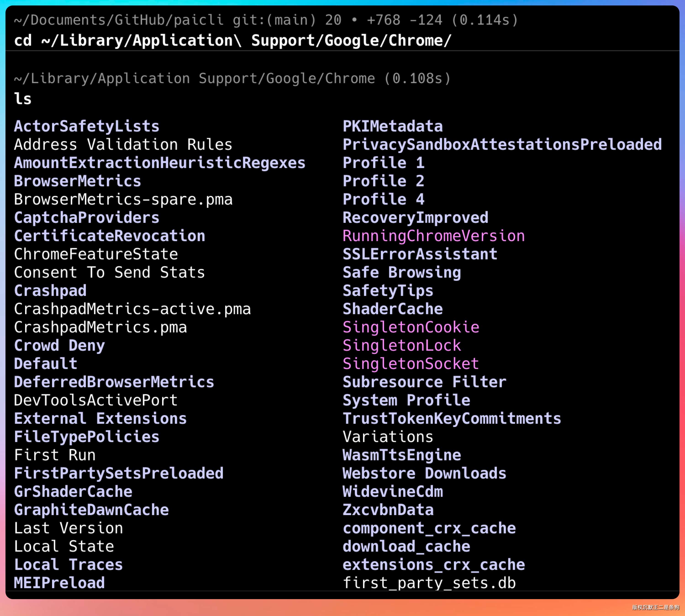685x616 pixels.
Task: Click the bold "BrowserMetrics" directory entry
Action: click(77, 181)
